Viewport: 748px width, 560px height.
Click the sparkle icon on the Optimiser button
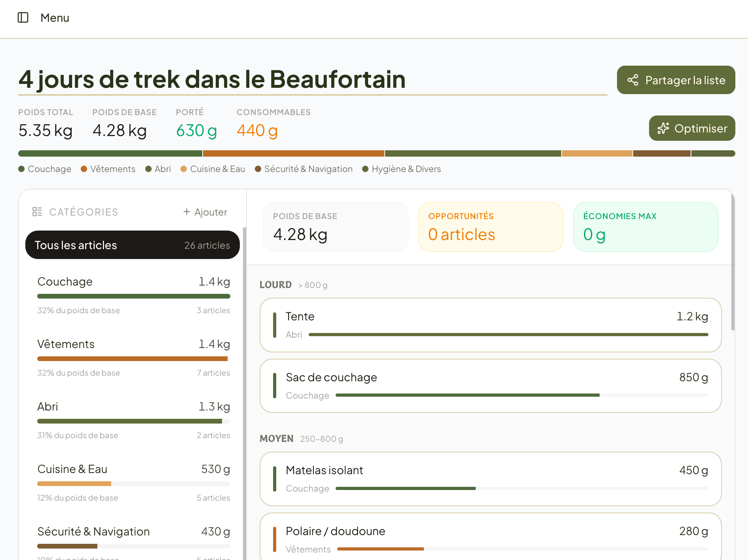point(663,128)
